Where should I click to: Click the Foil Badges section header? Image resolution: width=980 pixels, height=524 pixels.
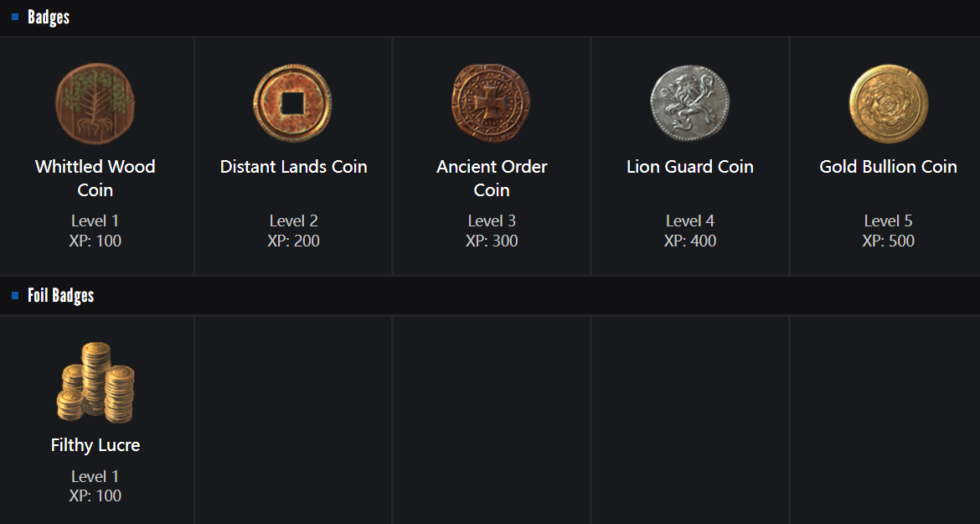click(60, 295)
